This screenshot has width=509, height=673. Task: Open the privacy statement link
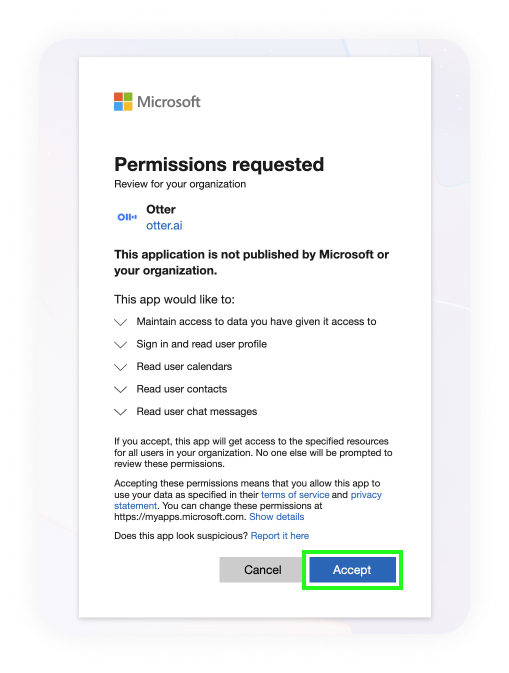(x=366, y=494)
